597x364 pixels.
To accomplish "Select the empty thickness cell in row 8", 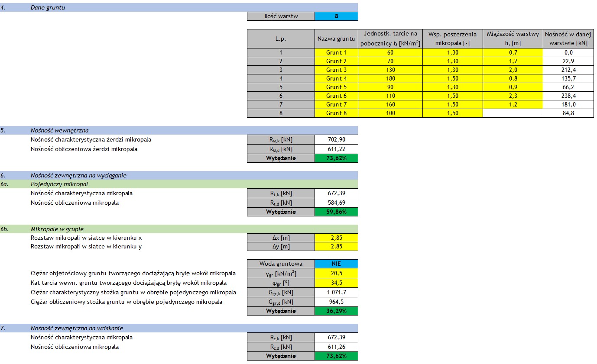I will tap(513, 113).
